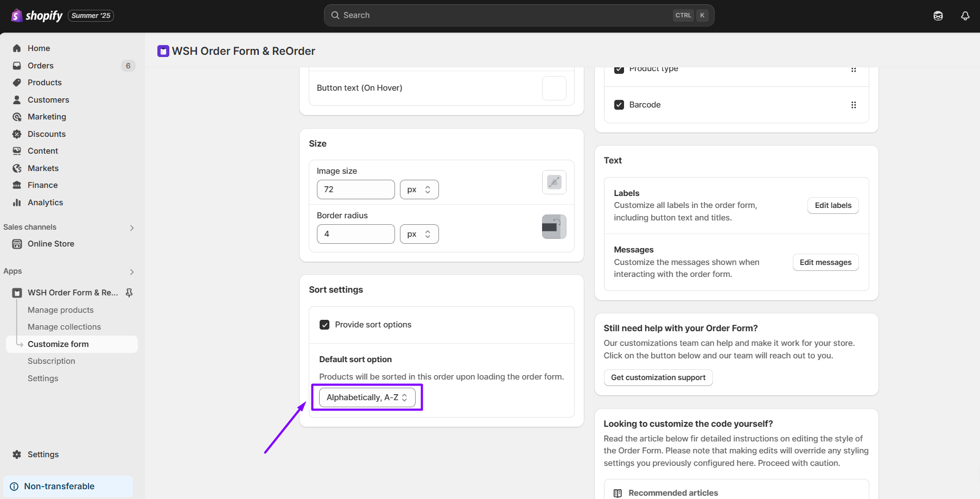Click the pin icon beside WSH Order Form
The image size is (980, 499).
tap(129, 293)
